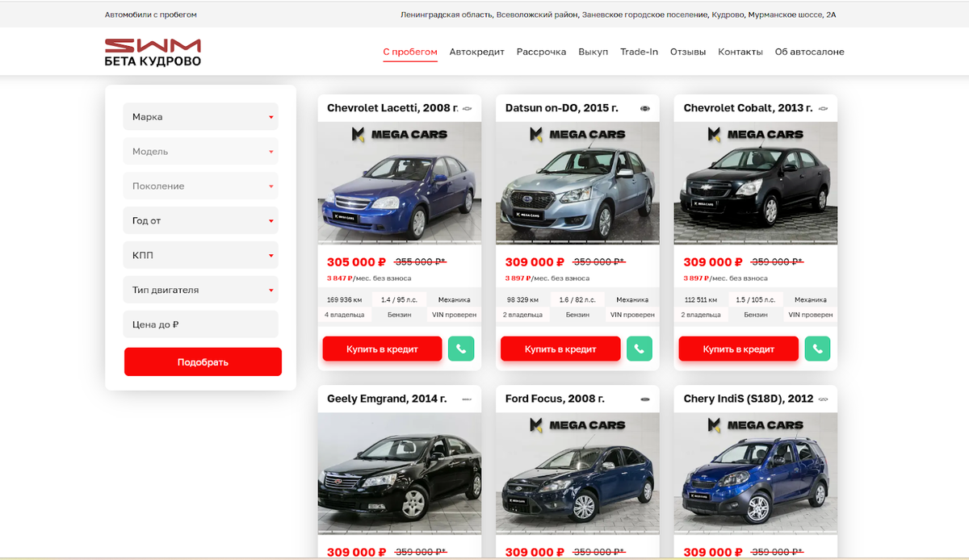
Task: Open the Модель dropdown
Action: click(201, 152)
